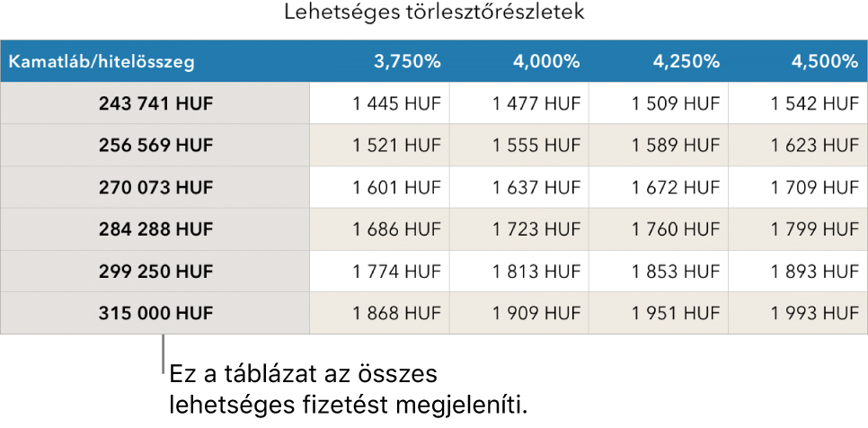Select the 315 000 HUF row header

pos(155,313)
